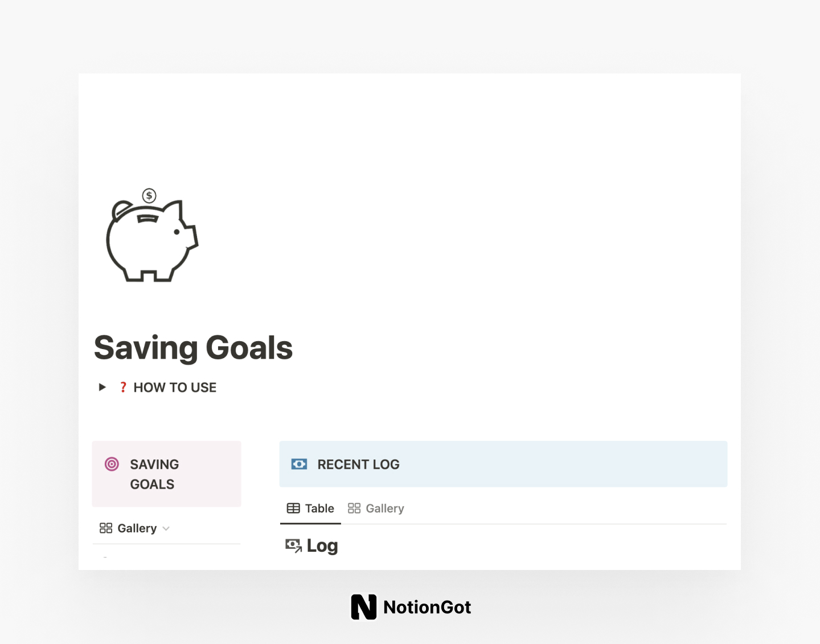This screenshot has width=820, height=644.
Task: Click the red question mark icon
Action: click(x=123, y=387)
